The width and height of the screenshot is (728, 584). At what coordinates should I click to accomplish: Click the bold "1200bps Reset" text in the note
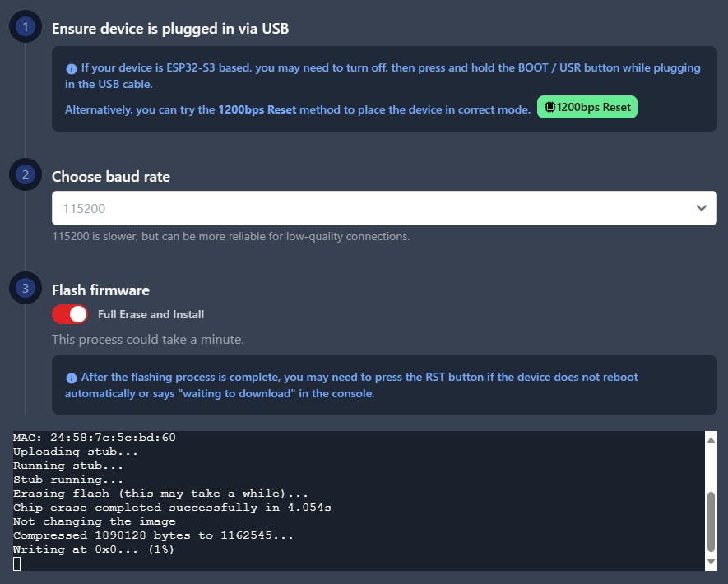click(x=257, y=109)
